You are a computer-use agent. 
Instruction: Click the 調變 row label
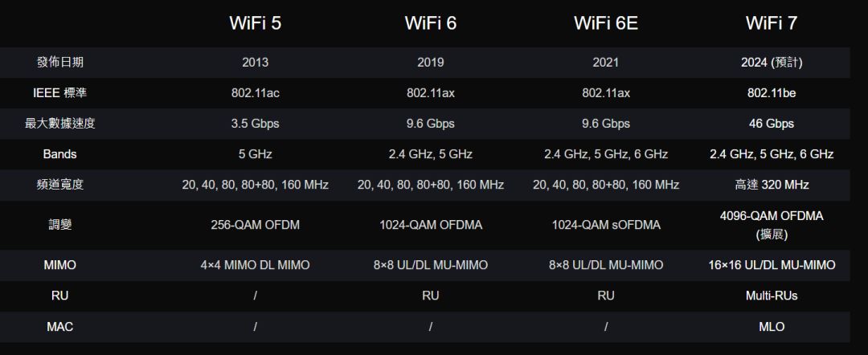click(x=60, y=225)
